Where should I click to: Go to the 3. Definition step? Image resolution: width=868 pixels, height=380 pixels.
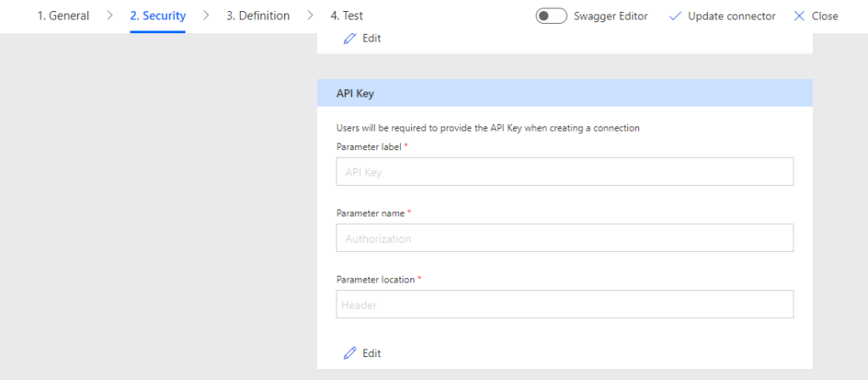coord(258,16)
